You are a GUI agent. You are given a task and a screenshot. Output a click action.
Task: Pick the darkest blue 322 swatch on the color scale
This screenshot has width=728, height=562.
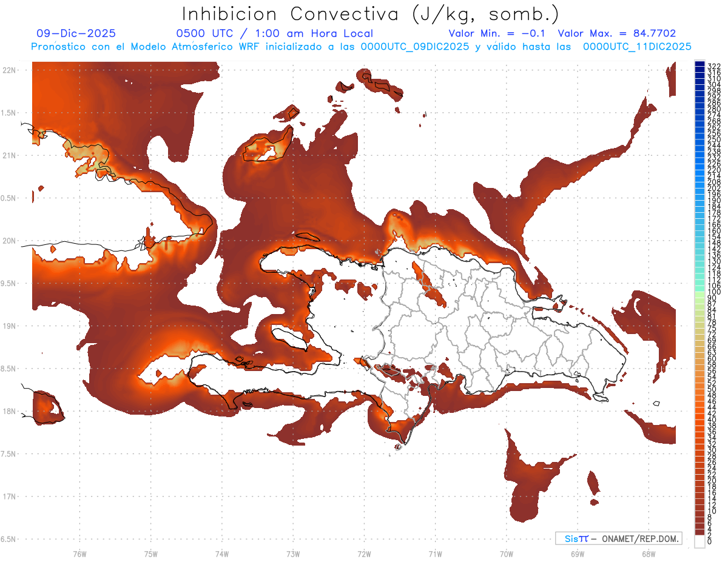tap(699, 64)
